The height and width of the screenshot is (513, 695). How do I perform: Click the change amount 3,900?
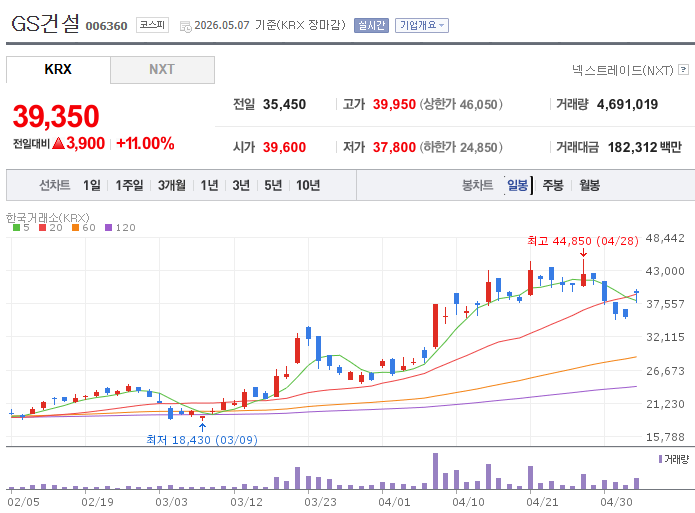(86, 143)
